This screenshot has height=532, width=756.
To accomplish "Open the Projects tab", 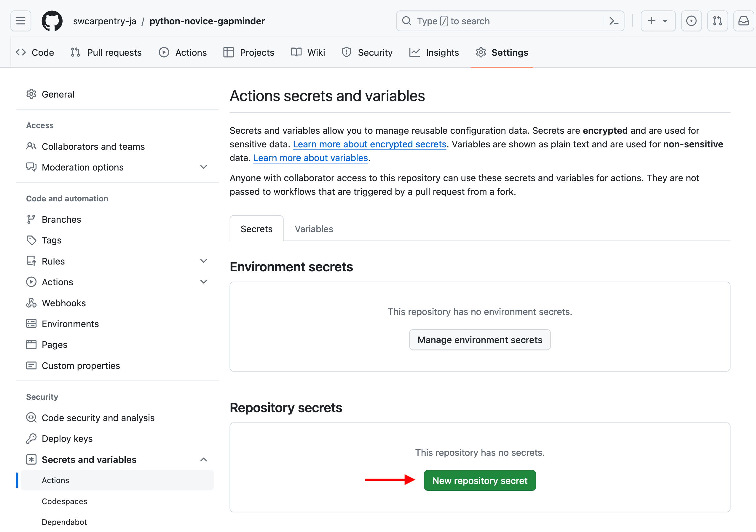I will [249, 52].
